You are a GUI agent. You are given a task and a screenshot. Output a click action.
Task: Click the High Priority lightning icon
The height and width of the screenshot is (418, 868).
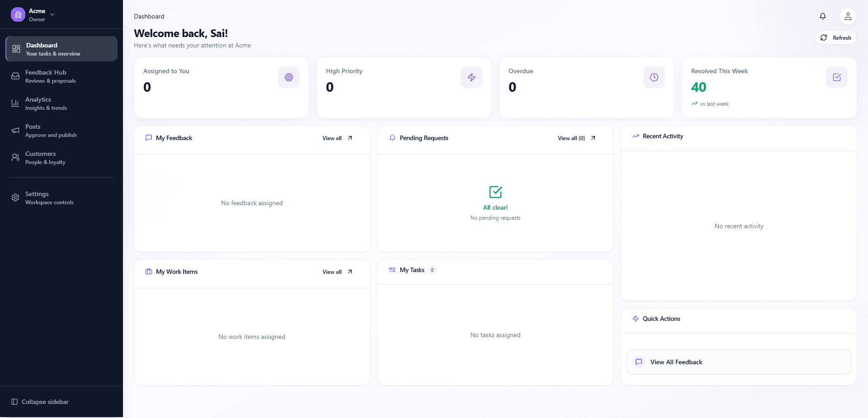click(471, 77)
